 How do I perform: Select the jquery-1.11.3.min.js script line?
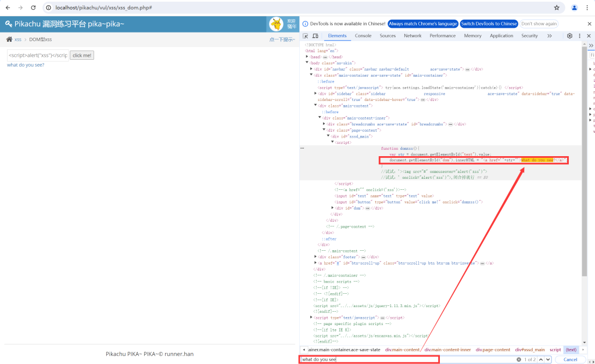point(377,305)
